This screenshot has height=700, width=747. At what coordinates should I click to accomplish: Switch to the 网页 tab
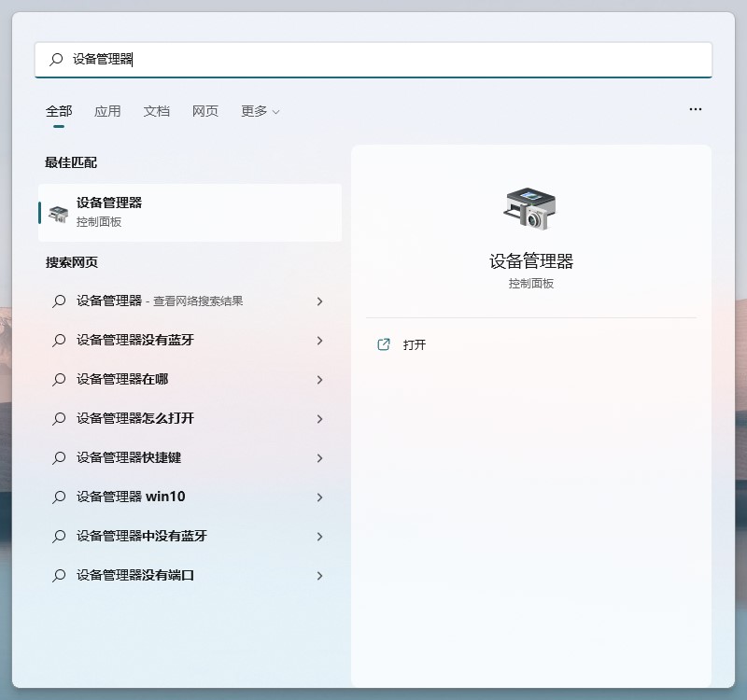(204, 110)
